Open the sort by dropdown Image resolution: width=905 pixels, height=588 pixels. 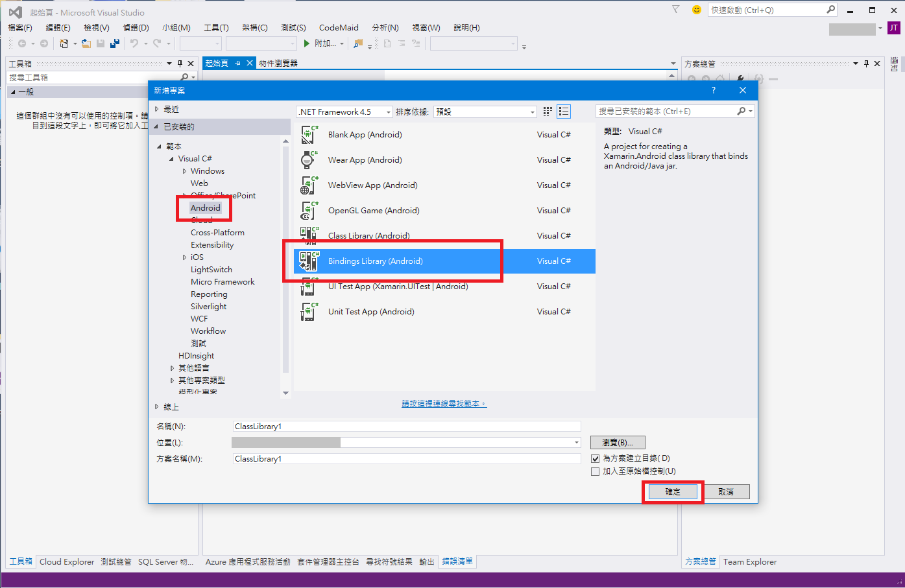[485, 112]
